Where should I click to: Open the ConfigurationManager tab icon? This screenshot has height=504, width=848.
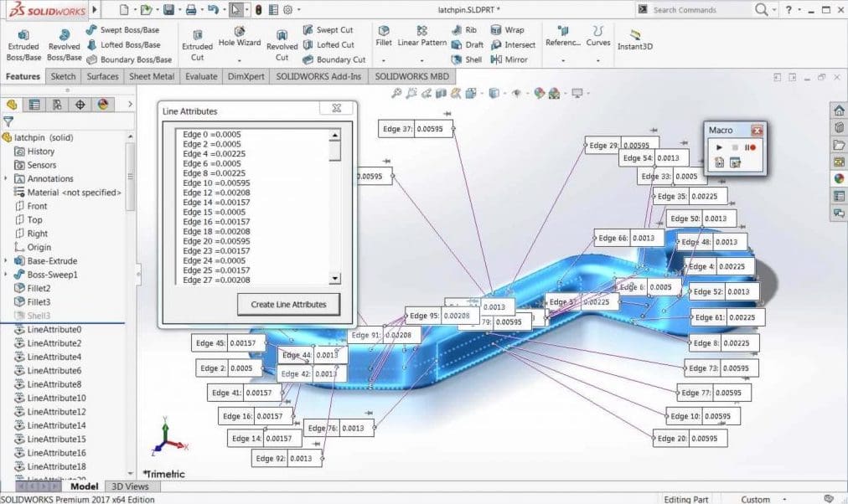point(57,105)
